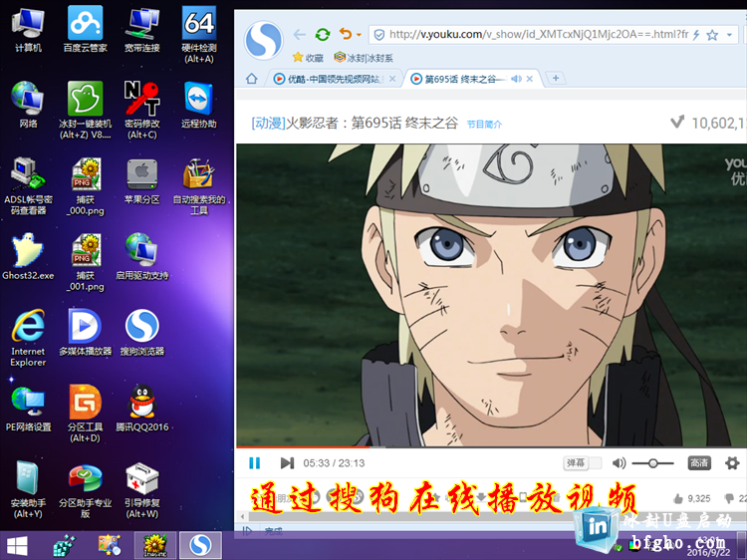Click the Naruto video frame

pos(491,295)
